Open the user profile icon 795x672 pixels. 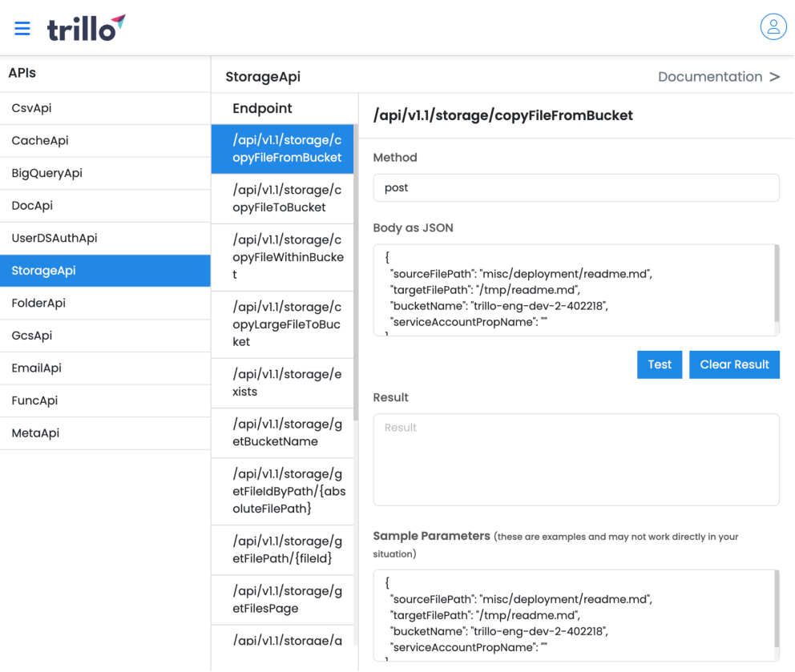[x=773, y=26]
